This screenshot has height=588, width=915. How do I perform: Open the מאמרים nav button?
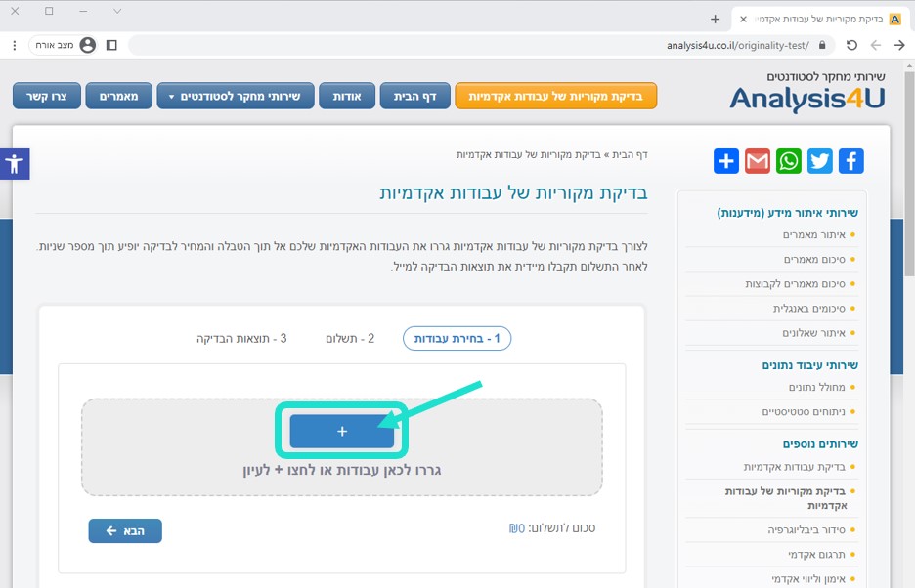coord(119,97)
